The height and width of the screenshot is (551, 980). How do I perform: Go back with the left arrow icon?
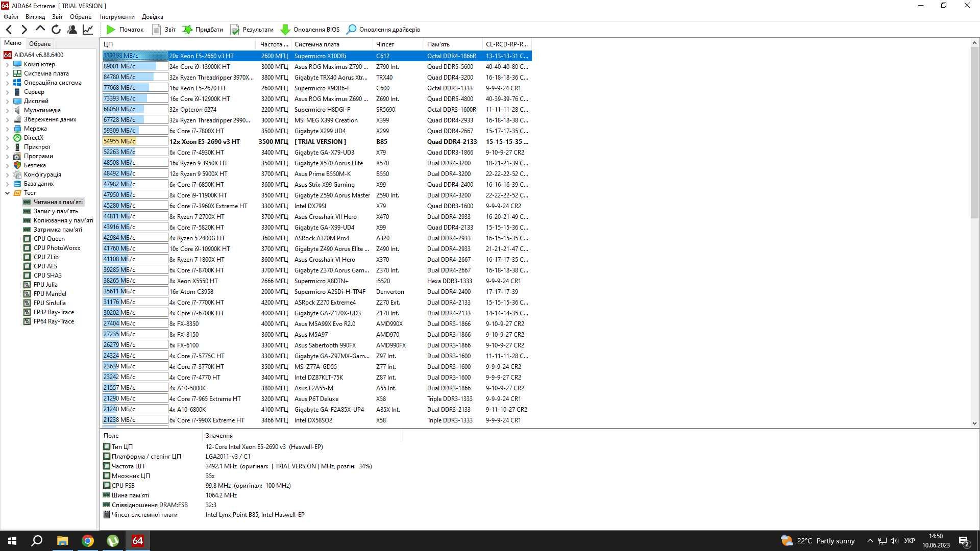(x=9, y=30)
